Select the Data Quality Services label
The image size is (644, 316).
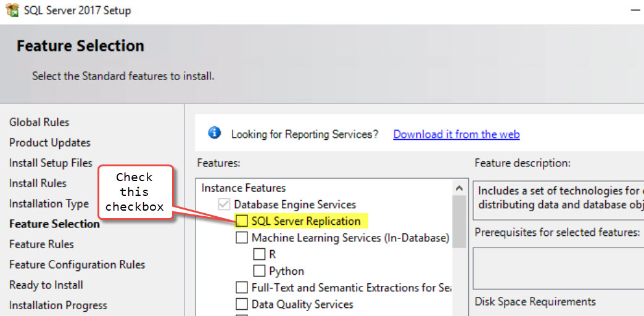pyautogui.click(x=302, y=304)
